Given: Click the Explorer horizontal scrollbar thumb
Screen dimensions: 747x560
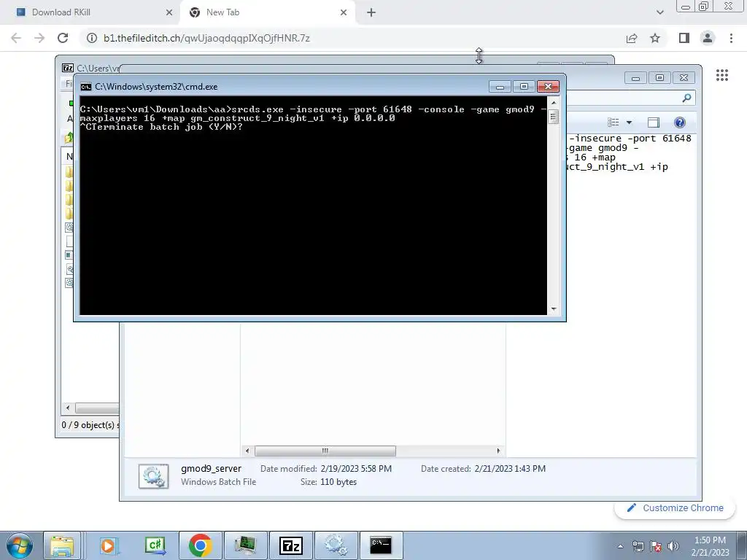Looking at the screenshot, I should tap(325, 451).
